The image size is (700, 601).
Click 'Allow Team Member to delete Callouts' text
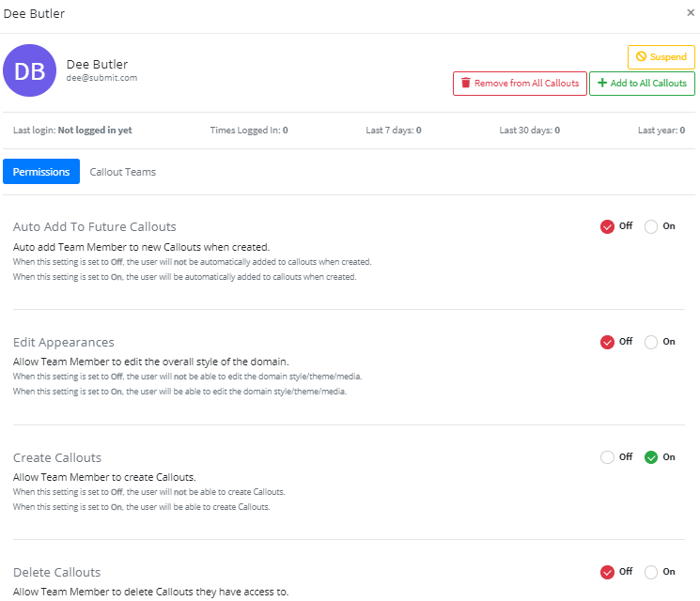(x=150, y=592)
